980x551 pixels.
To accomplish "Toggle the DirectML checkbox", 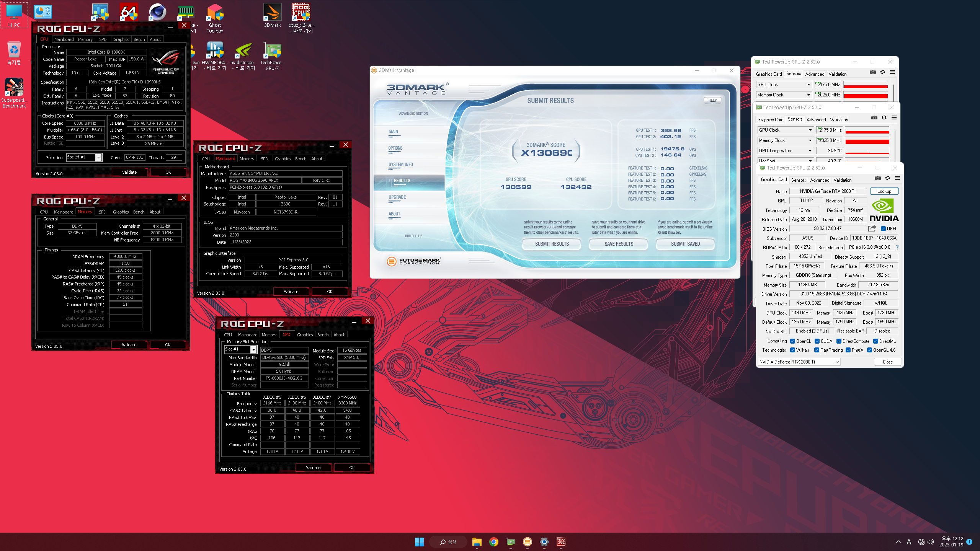I will [875, 341].
